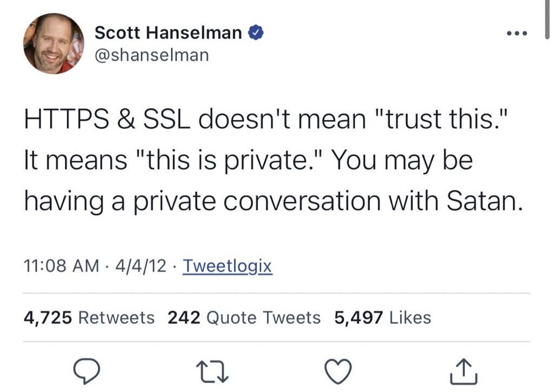554x392 pixels.
Task: Tap the reply speech bubble icon
Action: click(x=87, y=371)
